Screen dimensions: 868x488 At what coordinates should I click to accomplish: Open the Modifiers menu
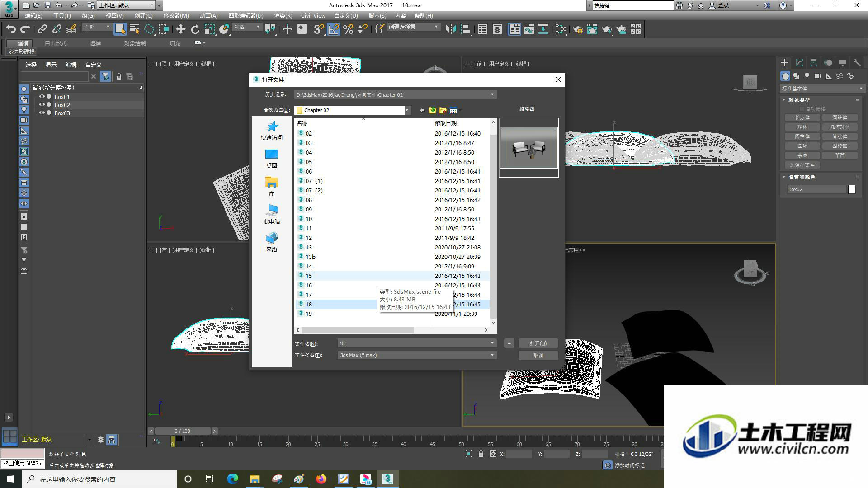tap(176, 16)
